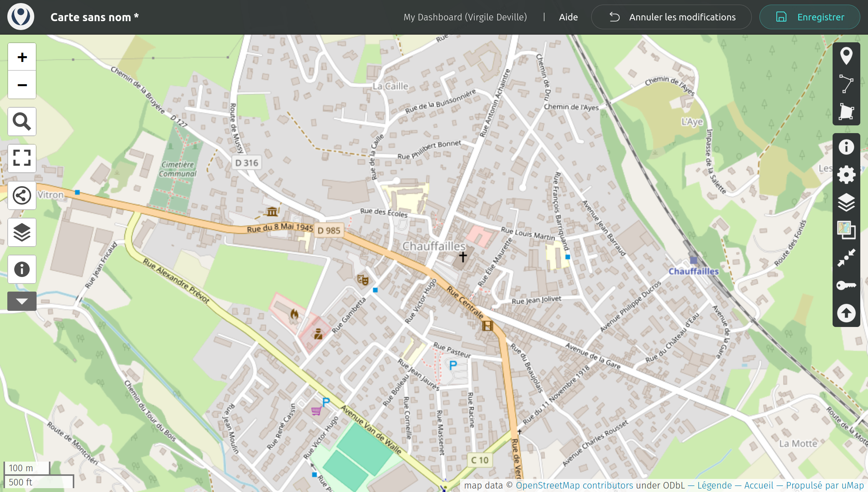
Task: Open map settings gear
Action: [846, 175]
